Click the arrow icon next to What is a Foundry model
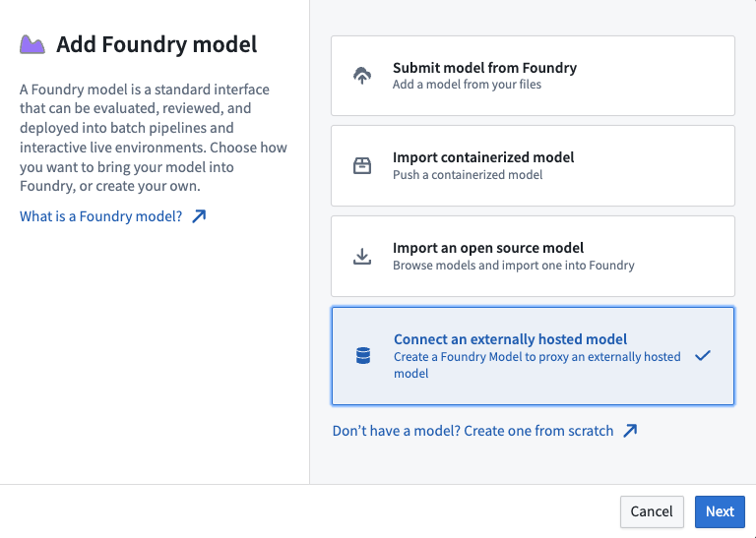Viewport: 756px width, 538px height. (199, 216)
